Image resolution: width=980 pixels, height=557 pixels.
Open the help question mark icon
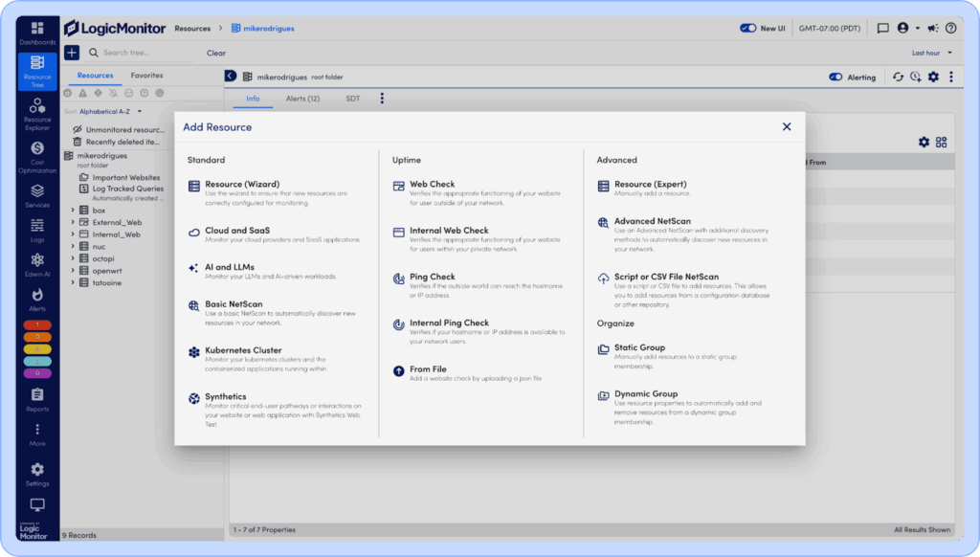(950, 29)
